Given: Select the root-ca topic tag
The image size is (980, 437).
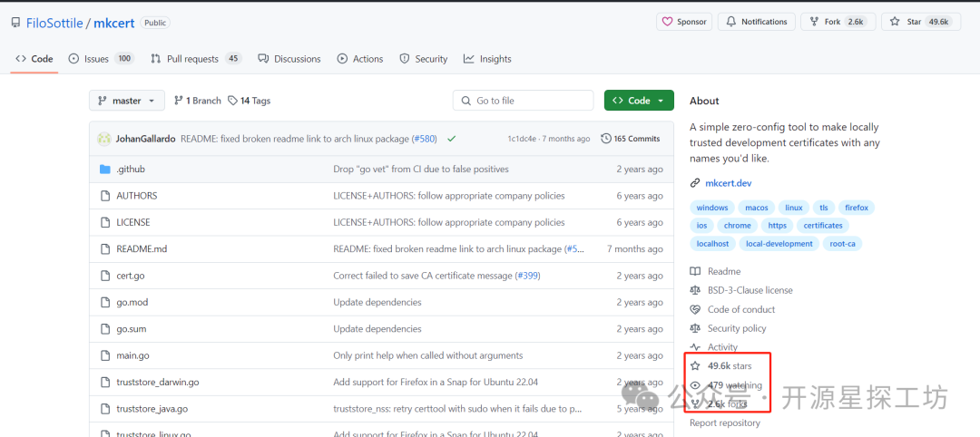Looking at the screenshot, I should coord(842,244).
